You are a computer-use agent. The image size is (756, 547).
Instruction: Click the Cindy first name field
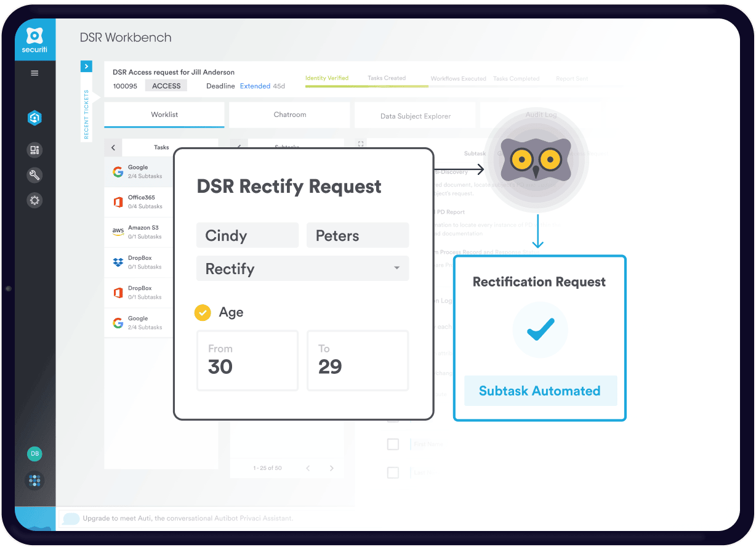247,235
